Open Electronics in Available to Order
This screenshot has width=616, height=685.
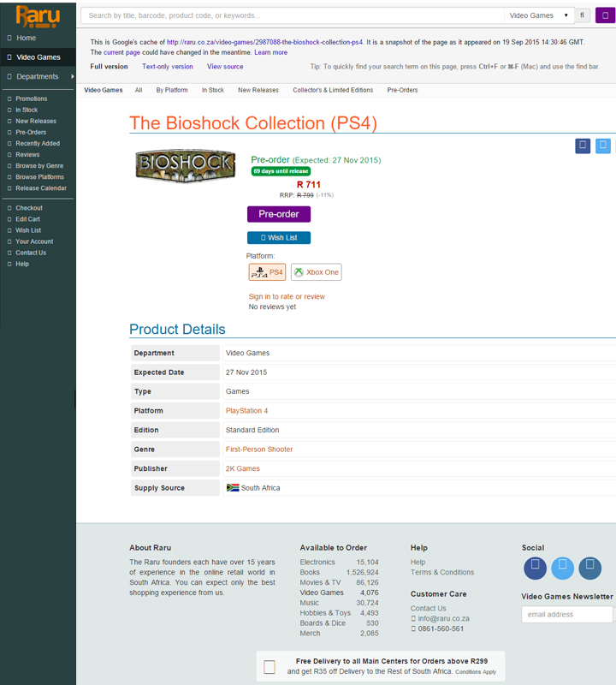pyautogui.click(x=317, y=563)
